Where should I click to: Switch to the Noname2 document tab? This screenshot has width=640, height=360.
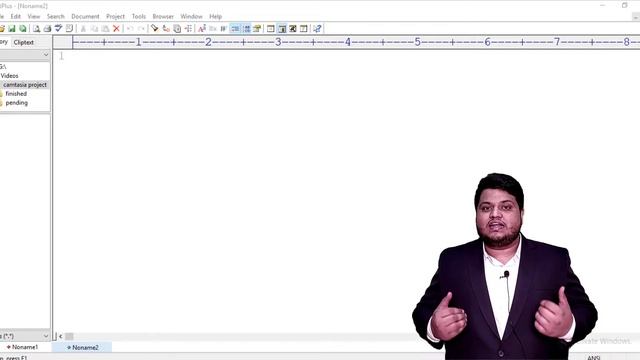82,347
